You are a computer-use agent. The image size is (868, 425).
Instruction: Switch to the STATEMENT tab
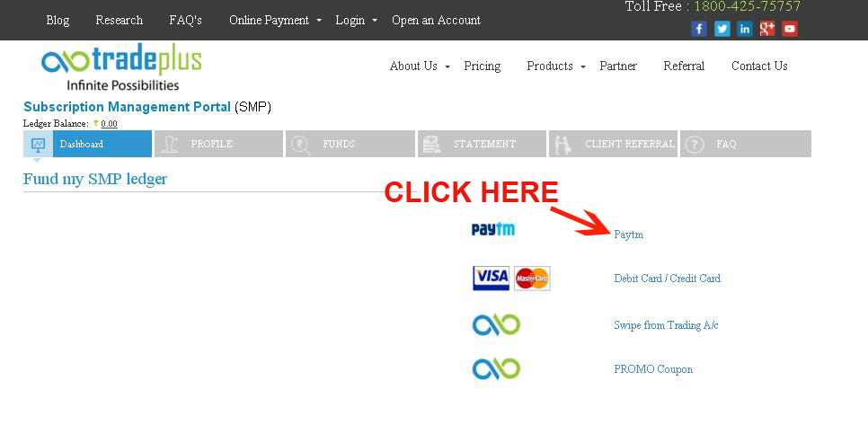point(483,144)
